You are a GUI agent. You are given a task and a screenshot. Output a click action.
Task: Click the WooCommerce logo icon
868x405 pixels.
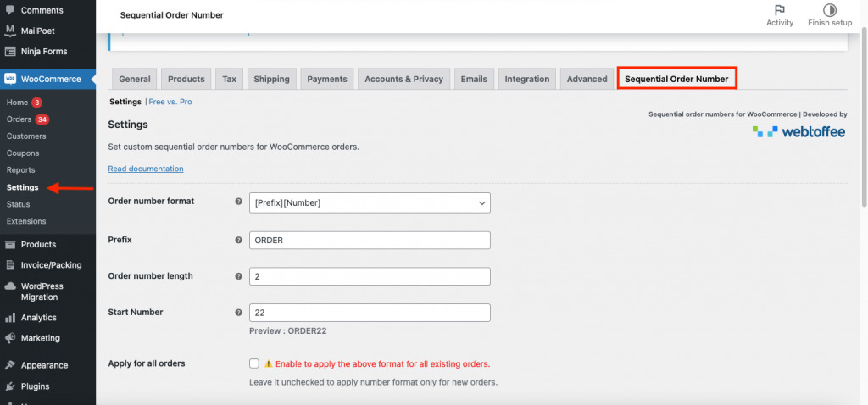pos(10,79)
